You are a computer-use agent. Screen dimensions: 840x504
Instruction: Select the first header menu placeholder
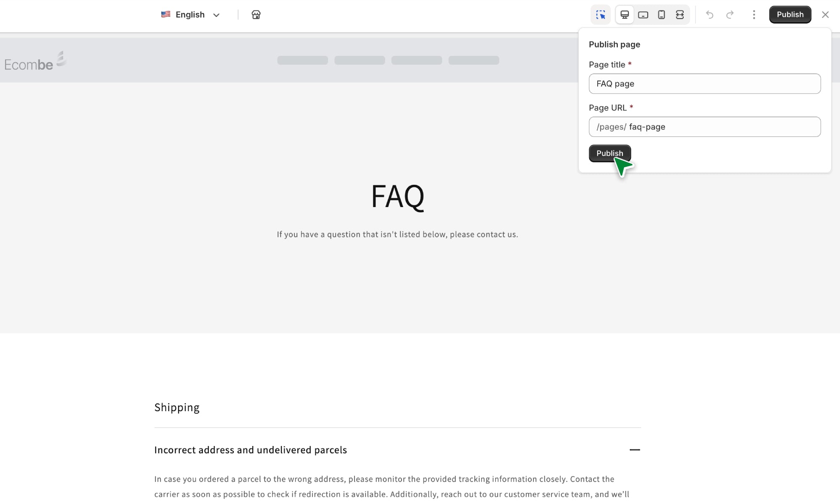(x=302, y=60)
